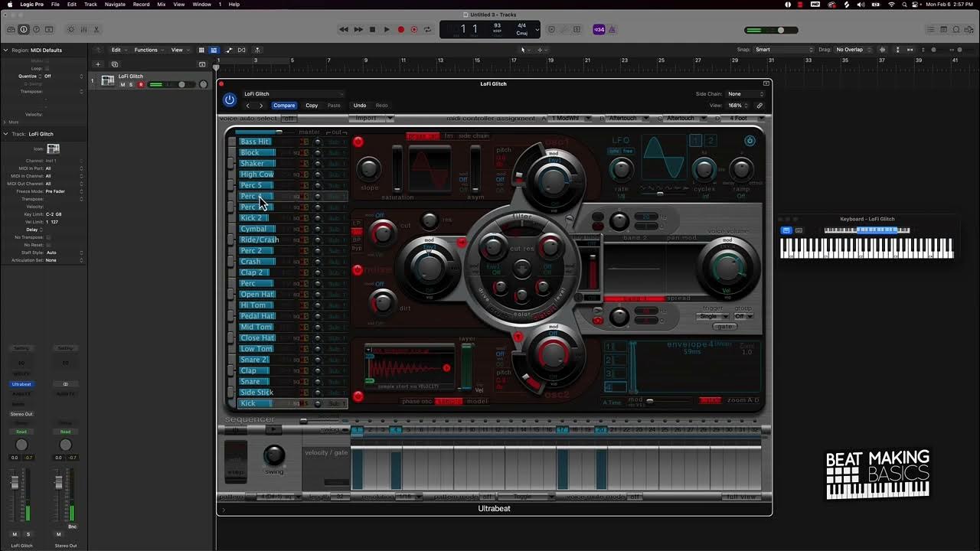Open the Editors scissors icon
This screenshot has width=980, height=551.
pyautogui.click(x=97, y=30)
